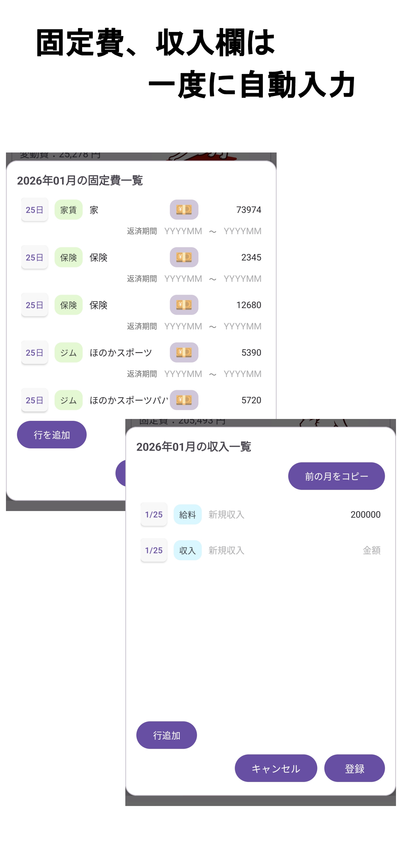This screenshot has height=868, width=401.
Task: Select the cash icon next to 12680
Action: 184,305
